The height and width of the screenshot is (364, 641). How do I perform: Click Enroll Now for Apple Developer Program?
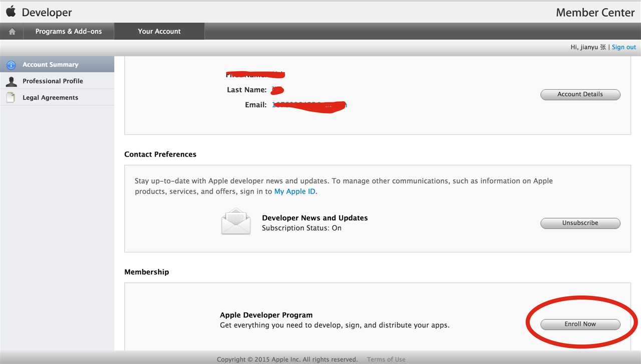click(580, 324)
